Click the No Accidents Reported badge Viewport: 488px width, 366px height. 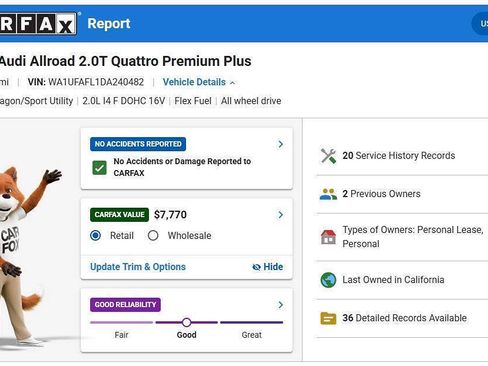[x=138, y=144]
